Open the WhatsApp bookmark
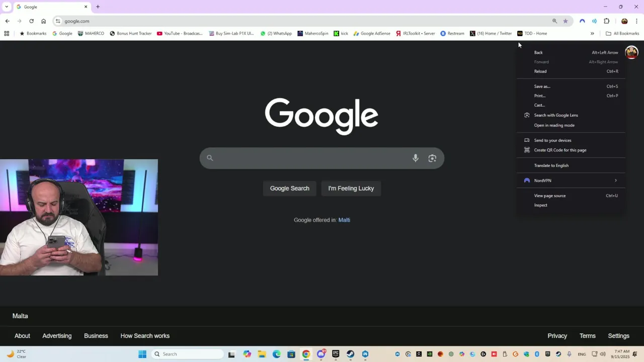This screenshot has height=362, width=644. [276, 33]
